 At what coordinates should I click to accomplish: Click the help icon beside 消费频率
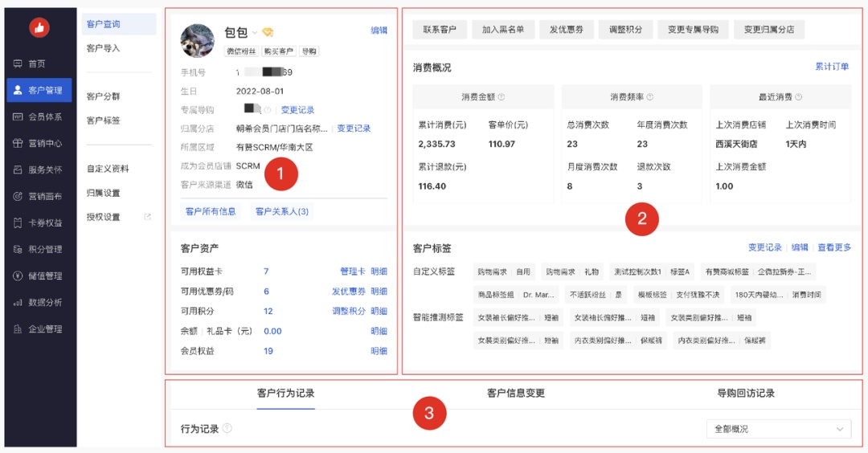pyautogui.click(x=650, y=97)
